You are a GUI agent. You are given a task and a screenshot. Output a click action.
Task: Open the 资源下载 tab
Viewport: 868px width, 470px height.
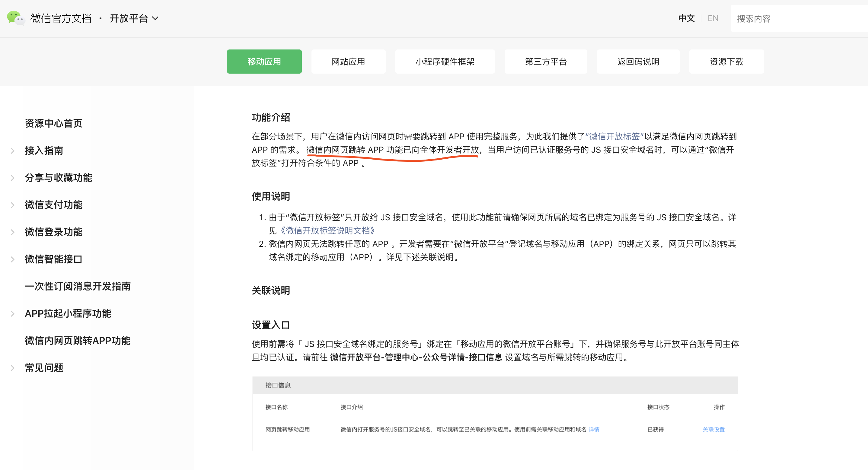pyautogui.click(x=726, y=62)
